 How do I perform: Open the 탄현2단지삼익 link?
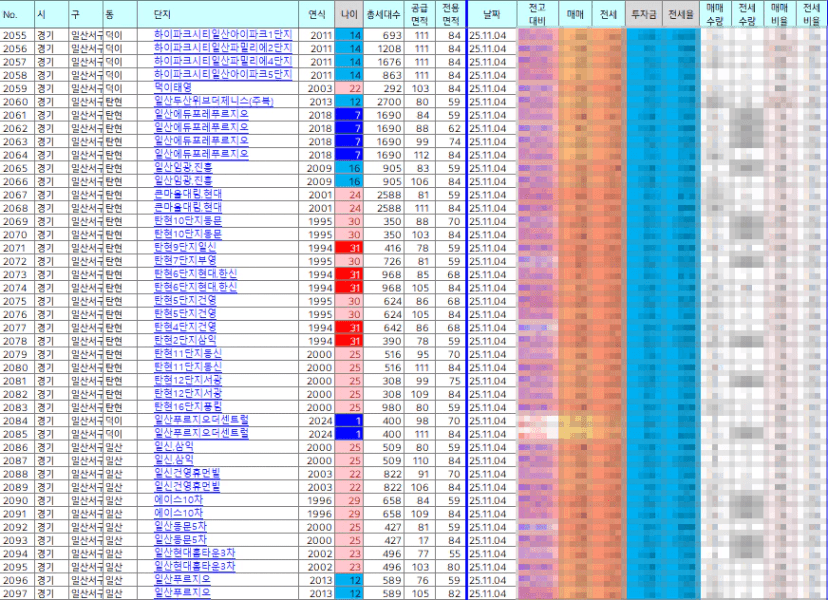185,340
